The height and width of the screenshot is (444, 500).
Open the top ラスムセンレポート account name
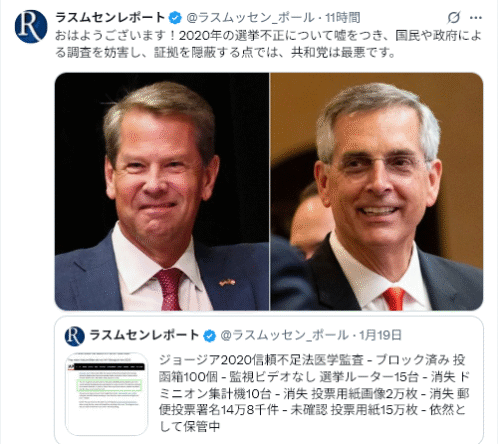110,17
